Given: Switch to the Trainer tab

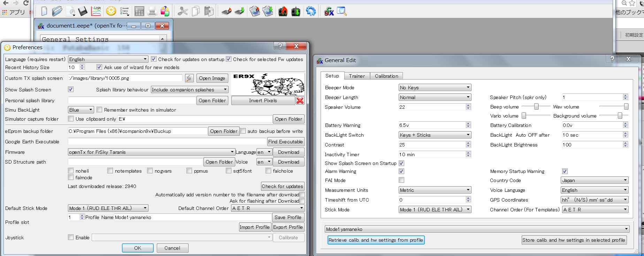Looking at the screenshot, I should (x=357, y=76).
